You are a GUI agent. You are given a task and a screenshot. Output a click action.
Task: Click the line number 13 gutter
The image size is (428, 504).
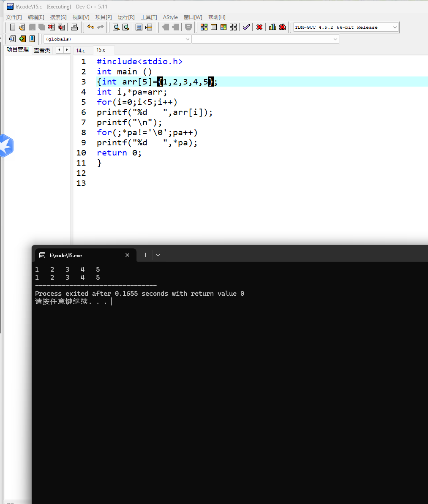pos(81,183)
